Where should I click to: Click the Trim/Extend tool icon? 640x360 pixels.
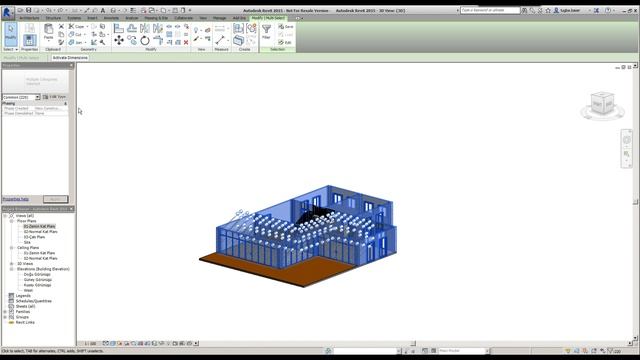coord(158,40)
